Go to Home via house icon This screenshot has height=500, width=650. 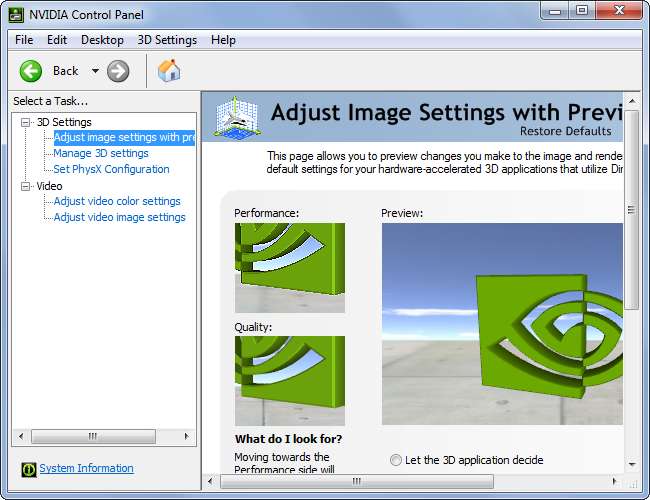[169, 70]
